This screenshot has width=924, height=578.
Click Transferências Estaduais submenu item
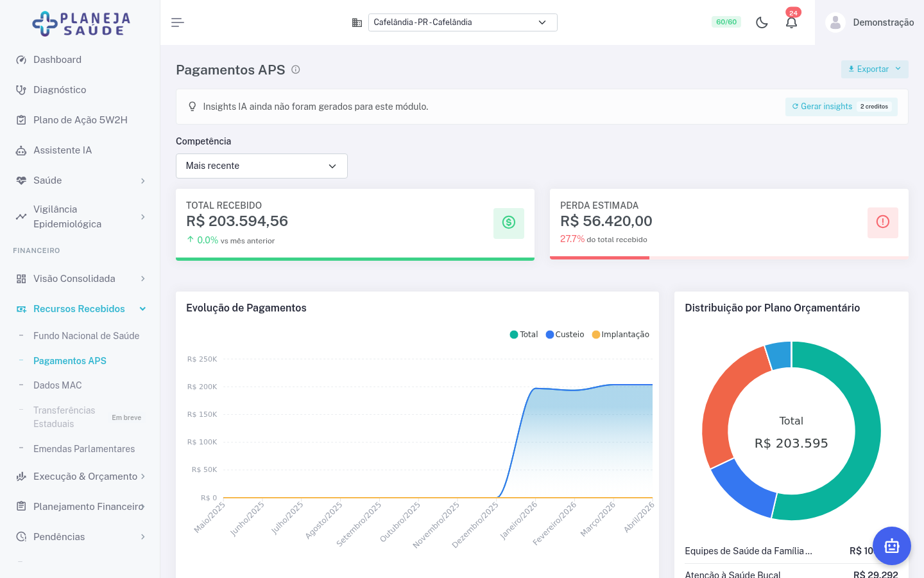(64, 417)
